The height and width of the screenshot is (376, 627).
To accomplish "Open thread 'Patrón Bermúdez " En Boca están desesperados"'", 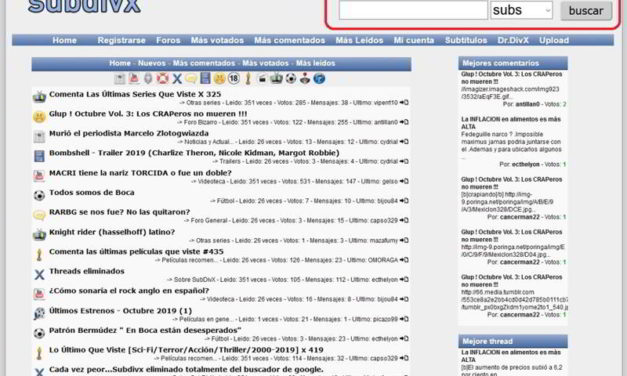I will coord(145,330).
